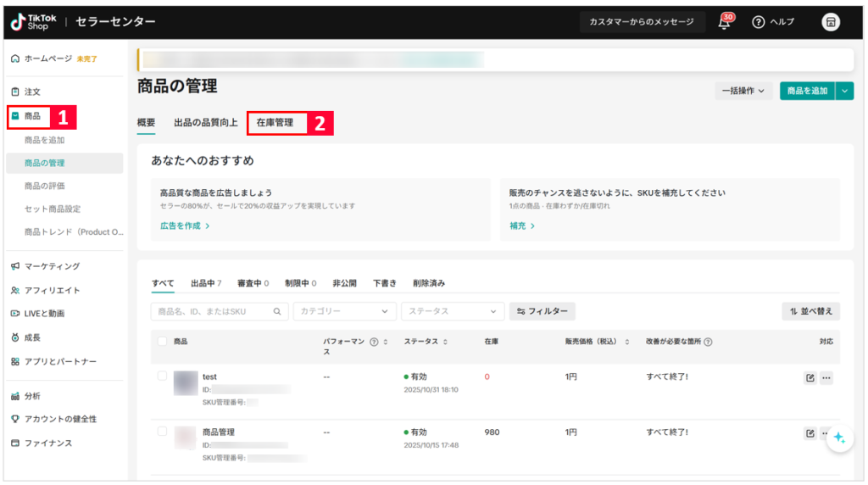Click the 商品を追加 button

pos(806,91)
